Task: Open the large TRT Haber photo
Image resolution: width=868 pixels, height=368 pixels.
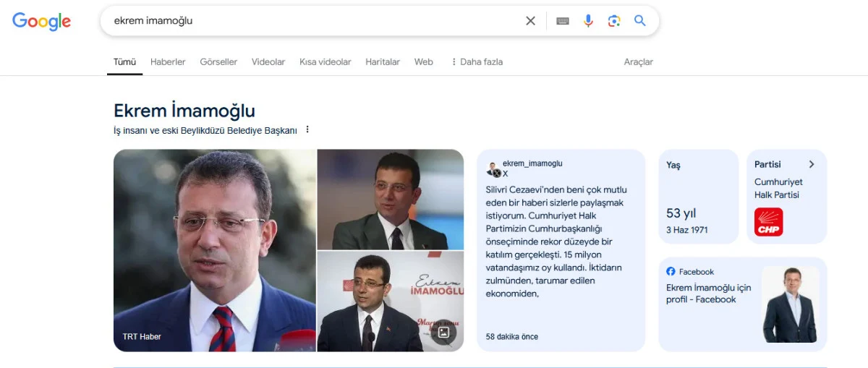Action: [215, 250]
